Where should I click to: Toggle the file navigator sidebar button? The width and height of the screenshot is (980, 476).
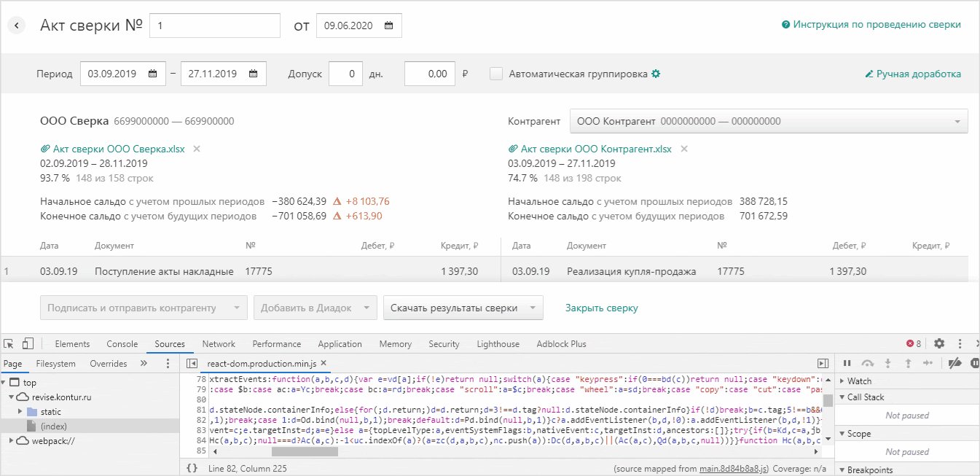(x=192, y=363)
